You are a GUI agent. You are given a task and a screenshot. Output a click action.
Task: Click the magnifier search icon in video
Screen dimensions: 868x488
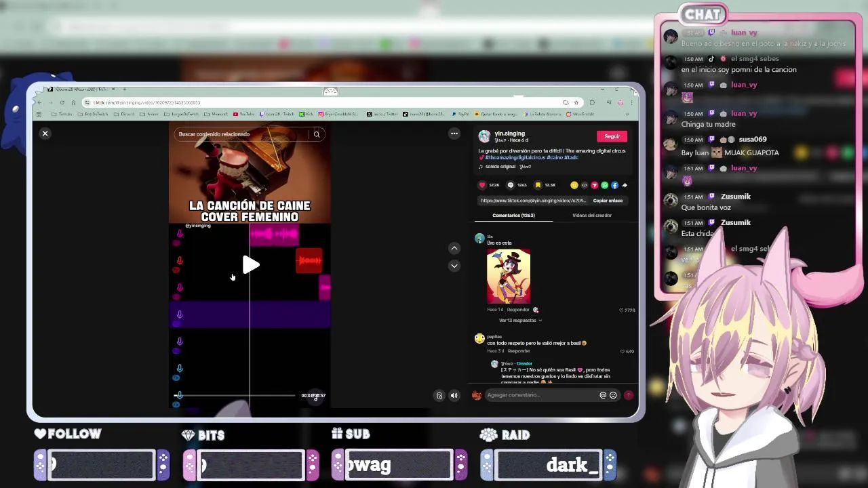[317, 134]
